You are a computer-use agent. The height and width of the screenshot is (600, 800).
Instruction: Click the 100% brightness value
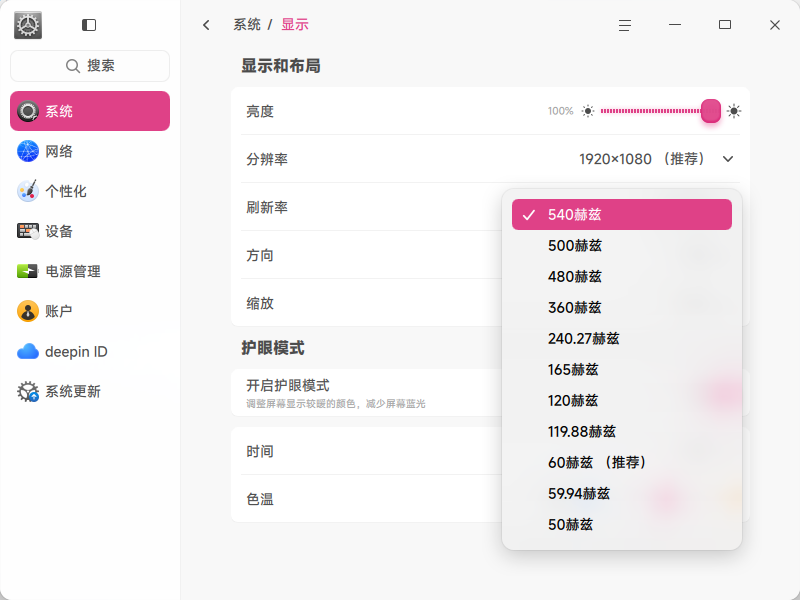pos(560,111)
